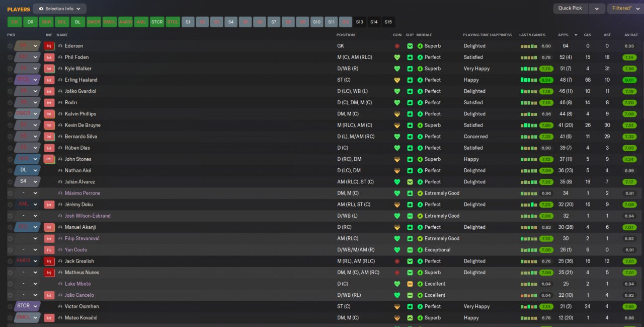This screenshot has width=644, height=327.
Task: Click Joško Gvardiol's green condition heart
Action: tap(397, 91)
